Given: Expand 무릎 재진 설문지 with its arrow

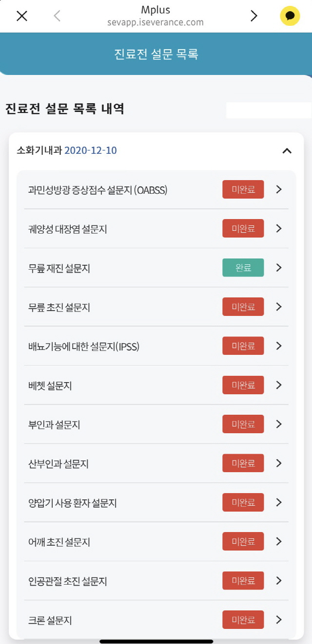Looking at the screenshot, I should click(x=278, y=268).
